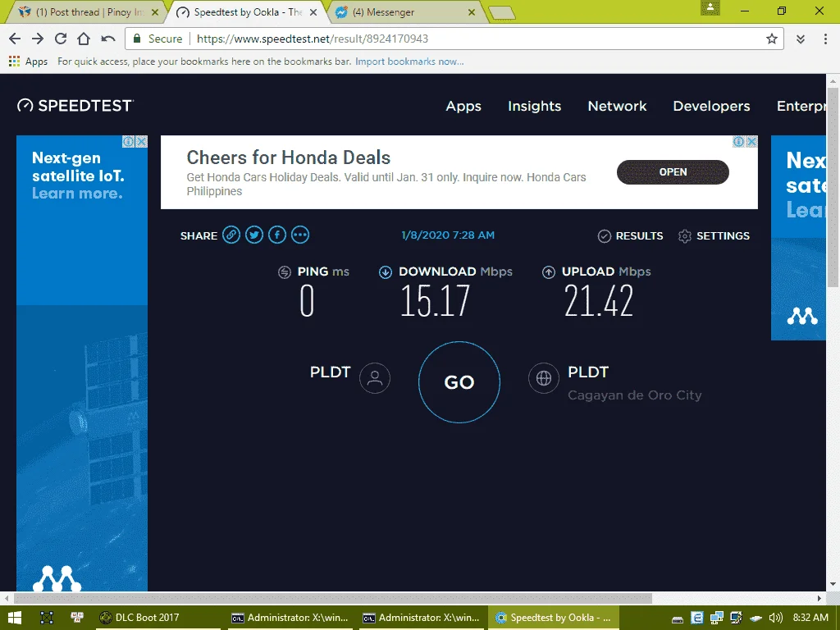840x630 pixels.
Task: Open the Developers menu item
Action: (x=711, y=106)
